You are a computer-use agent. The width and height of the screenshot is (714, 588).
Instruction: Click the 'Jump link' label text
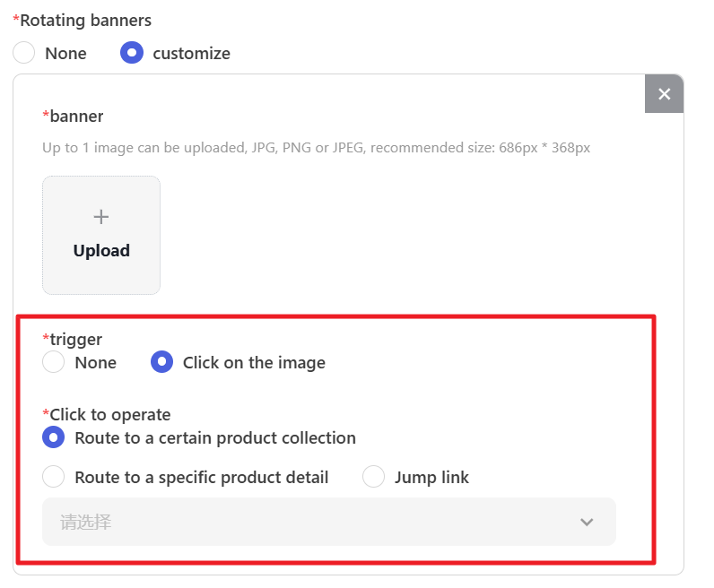tap(431, 478)
